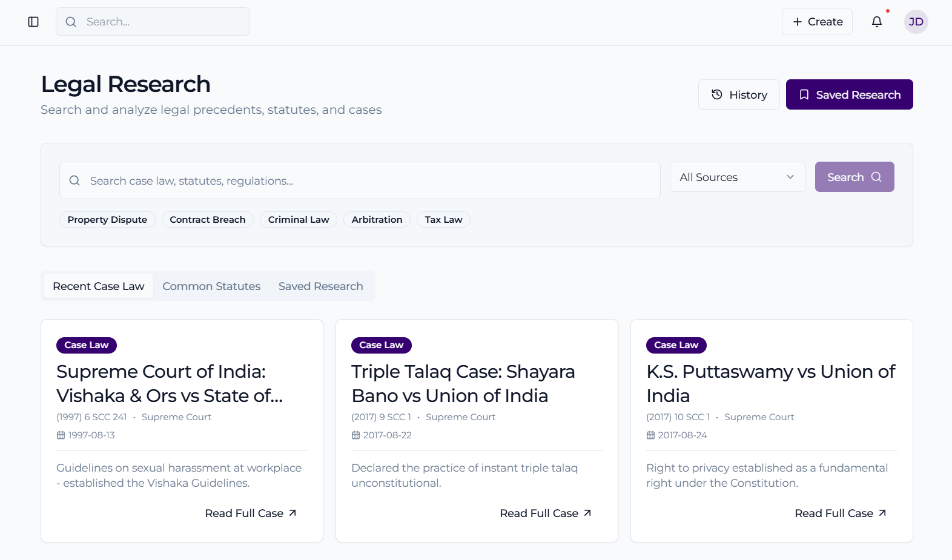Click the calendar icon on Vishaka case
This screenshot has height=560, width=952.
click(61, 435)
